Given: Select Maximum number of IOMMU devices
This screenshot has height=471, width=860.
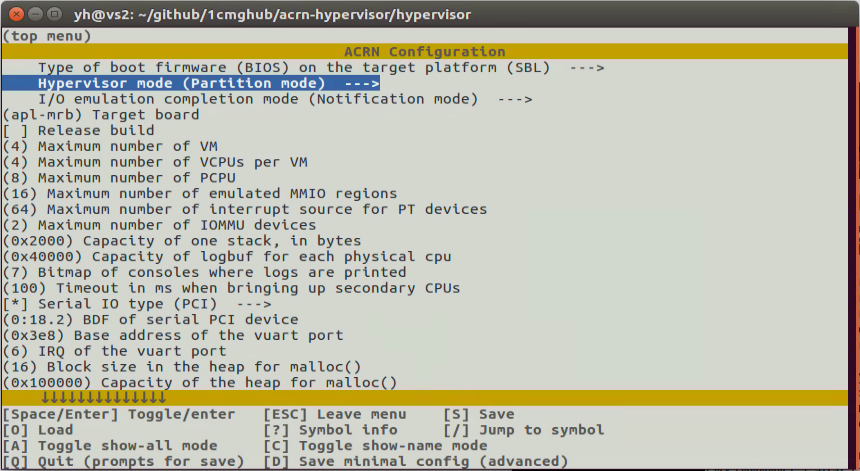Looking at the screenshot, I should tap(159, 225).
